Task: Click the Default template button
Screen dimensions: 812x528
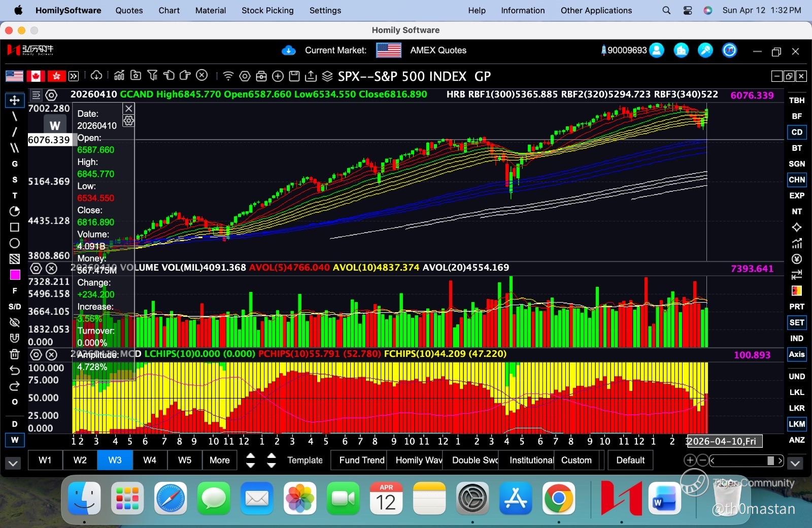Action: click(x=630, y=460)
